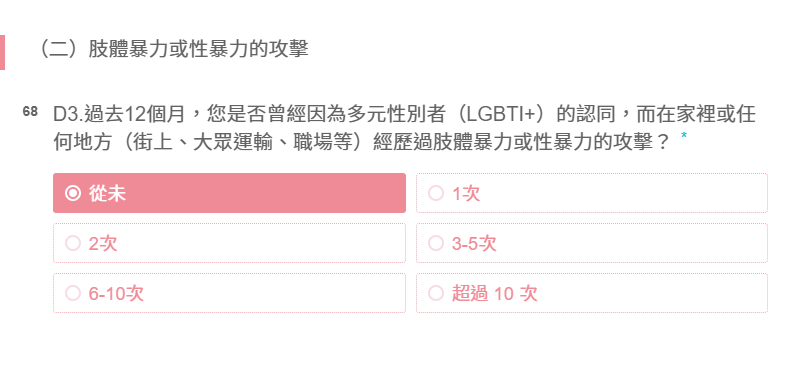Select the 從未 radio circle

pos(73,193)
